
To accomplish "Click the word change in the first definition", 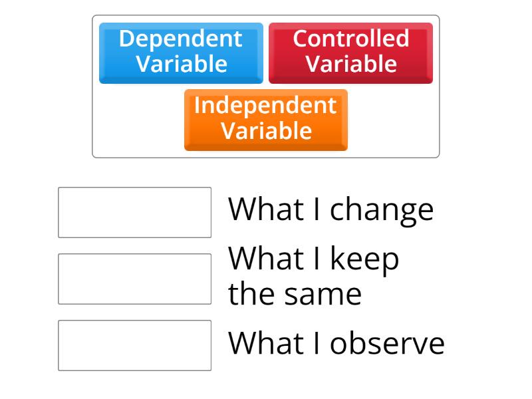I will (382, 210).
